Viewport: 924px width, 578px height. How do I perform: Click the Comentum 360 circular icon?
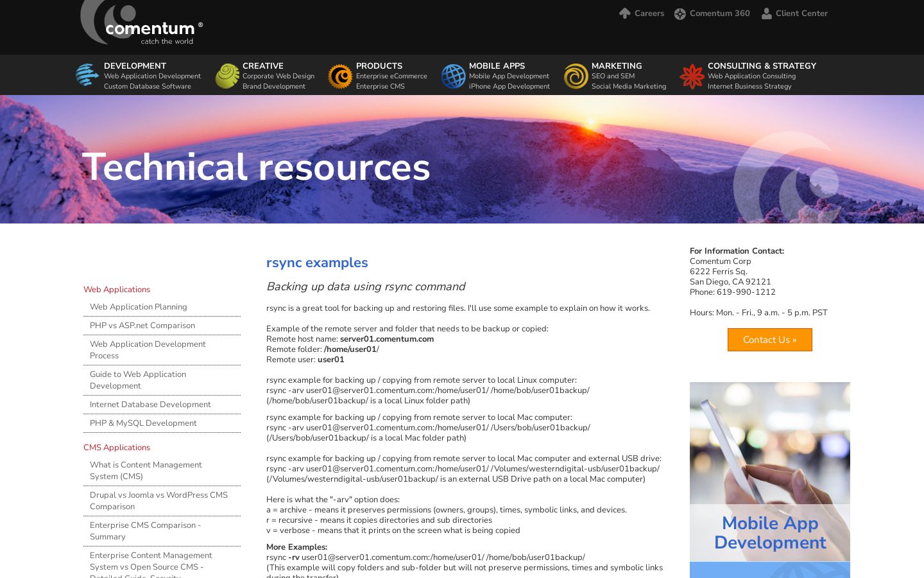click(680, 13)
